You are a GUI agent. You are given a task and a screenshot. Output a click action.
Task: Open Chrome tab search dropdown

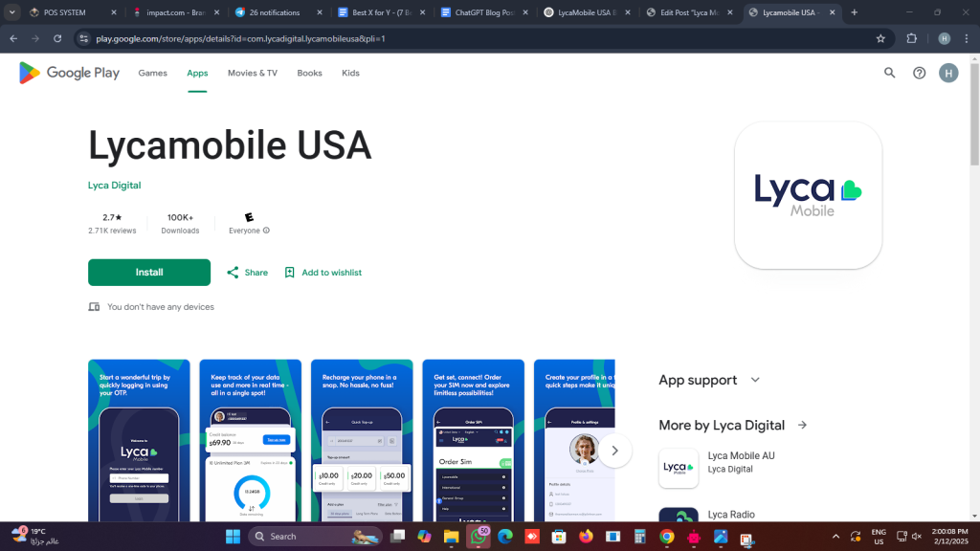click(11, 12)
